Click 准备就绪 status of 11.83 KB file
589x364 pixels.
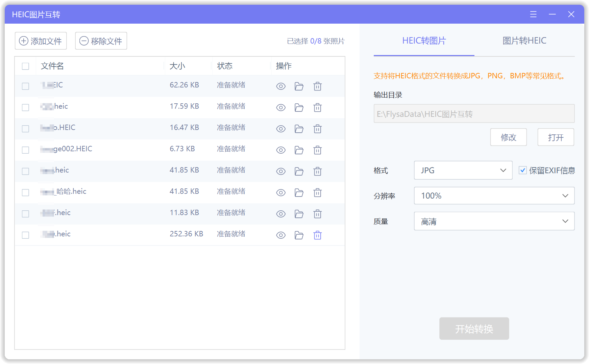[x=231, y=213]
